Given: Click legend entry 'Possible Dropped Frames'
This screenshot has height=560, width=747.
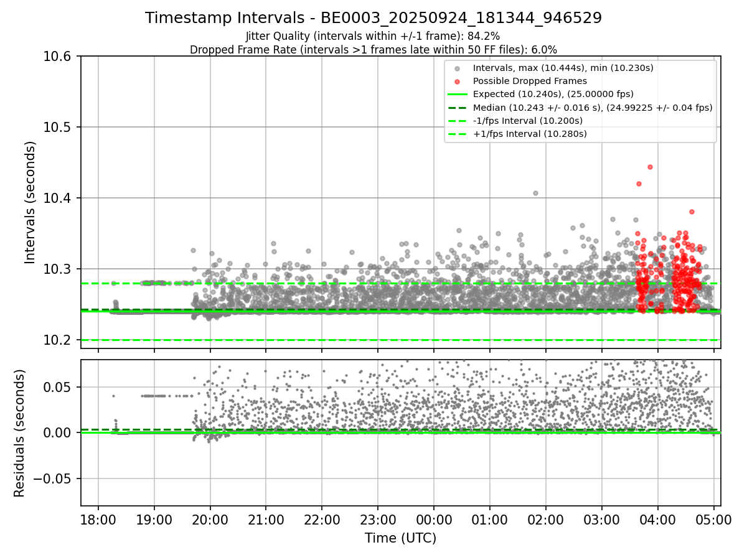Looking at the screenshot, I should click(530, 81).
